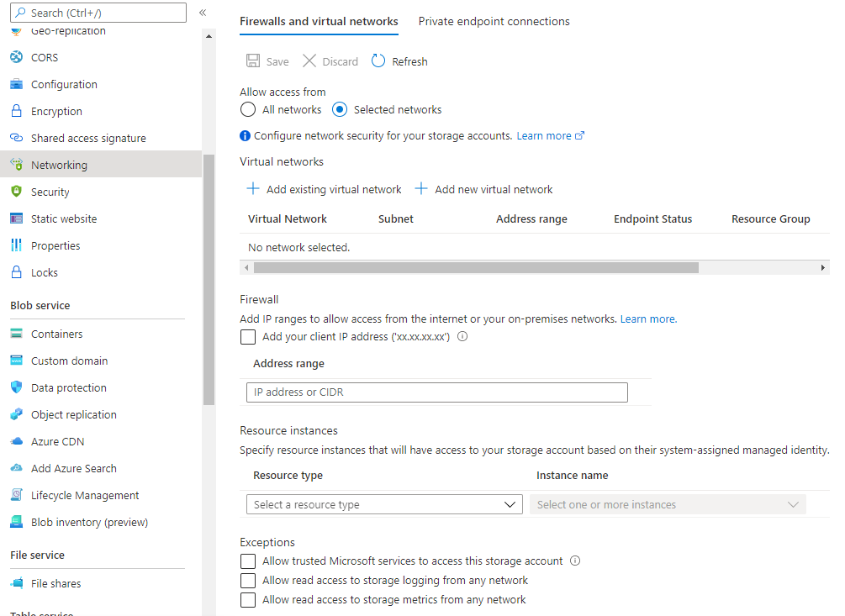Click the Encryption padlock icon
The image size is (845, 616).
pyautogui.click(x=17, y=111)
